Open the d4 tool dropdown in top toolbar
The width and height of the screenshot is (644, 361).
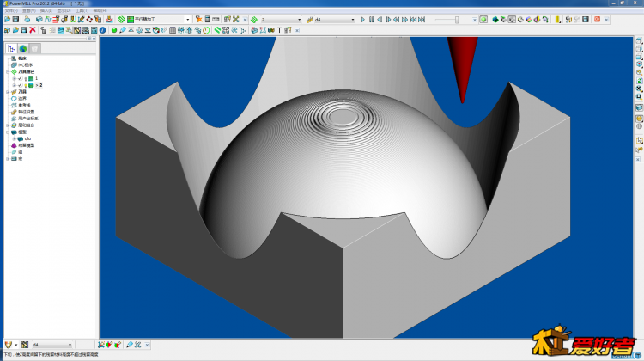(x=352, y=19)
